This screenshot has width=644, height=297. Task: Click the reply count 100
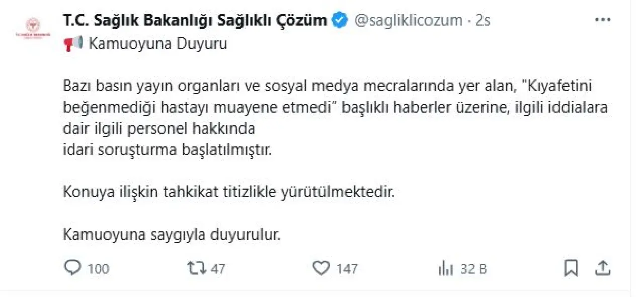[99, 269]
